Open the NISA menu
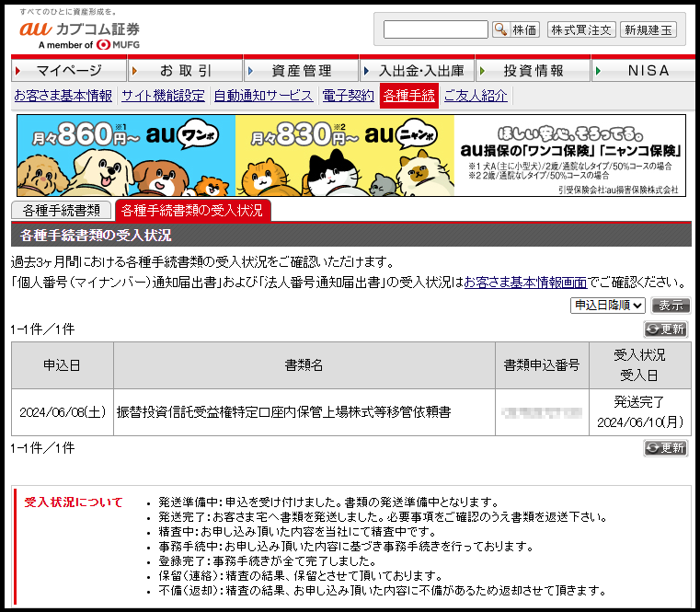The height and width of the screenshot is (612, 700). [644, 71]
